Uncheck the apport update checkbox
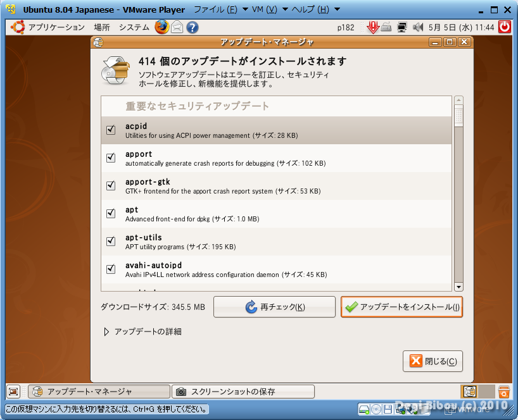518x420 pixels. tap(111, 157)
